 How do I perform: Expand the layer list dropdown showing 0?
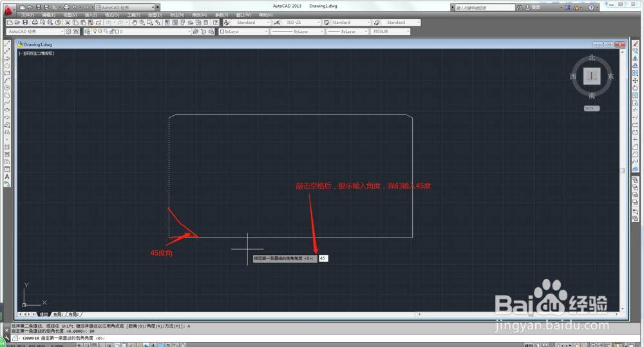(x=189, y=31)
